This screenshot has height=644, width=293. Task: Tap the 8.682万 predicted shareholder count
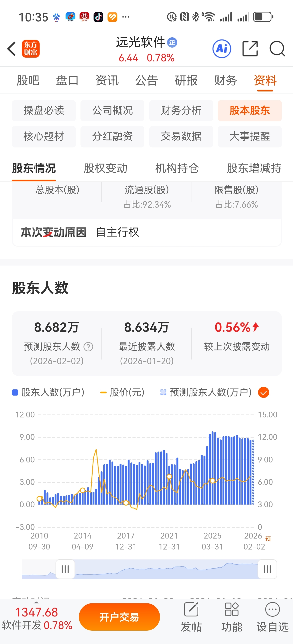[56, 327]
